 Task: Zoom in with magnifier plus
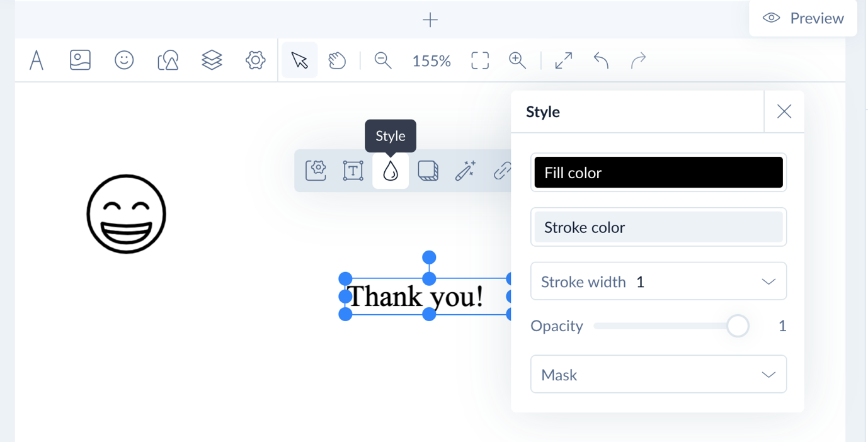click(517, 60)
